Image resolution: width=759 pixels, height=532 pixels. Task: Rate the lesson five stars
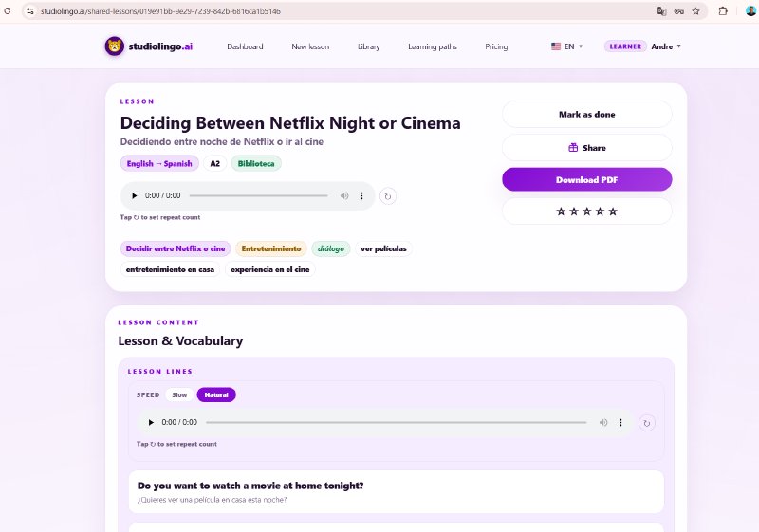[x=613, y=211]
